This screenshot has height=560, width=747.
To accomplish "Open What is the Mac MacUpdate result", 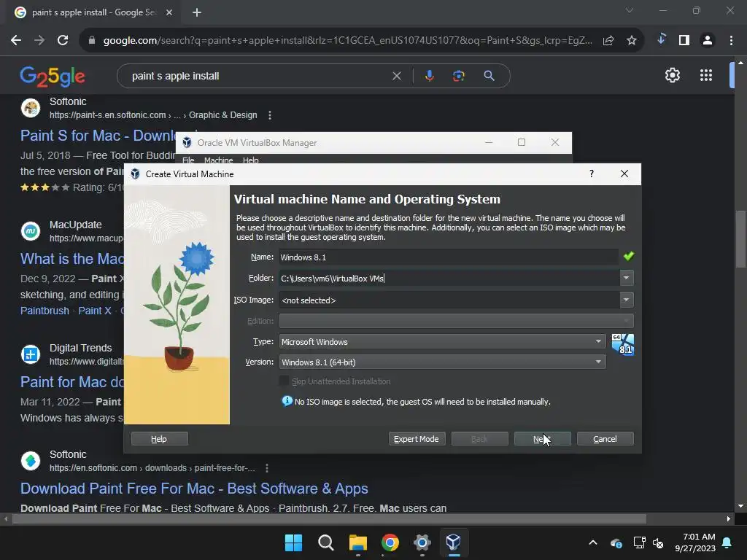I will point(72,259).
